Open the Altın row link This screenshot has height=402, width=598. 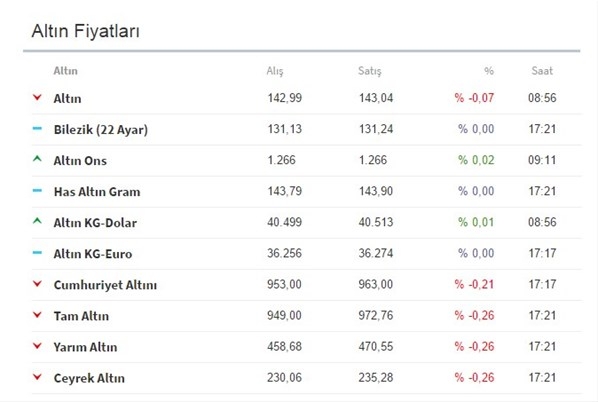(x=67, y=98)
